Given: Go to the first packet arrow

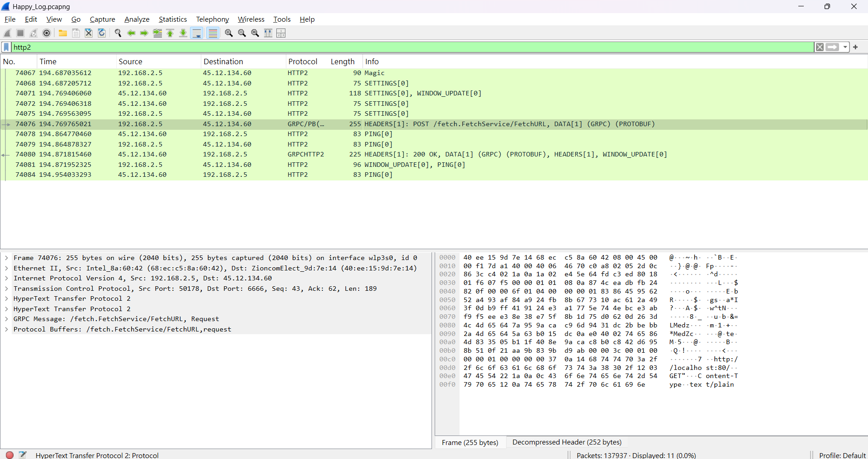Looking at the screenshot, I should click(x=171, y=33).
